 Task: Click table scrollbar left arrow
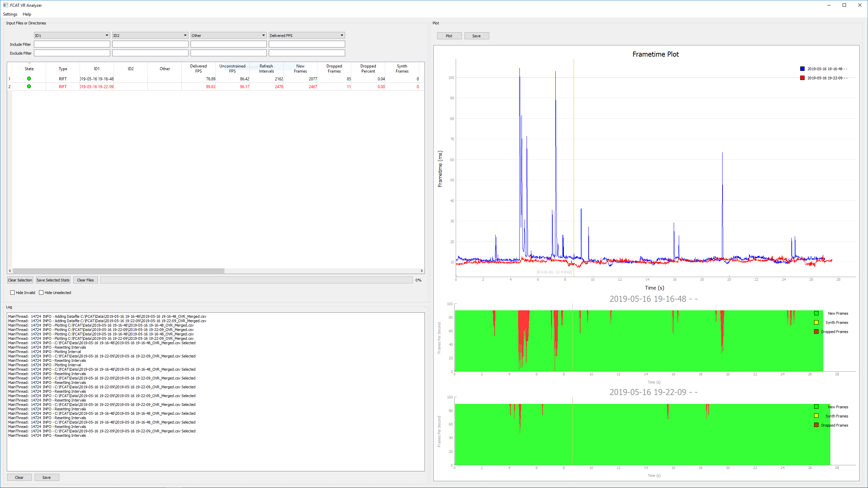coord(10,271)
